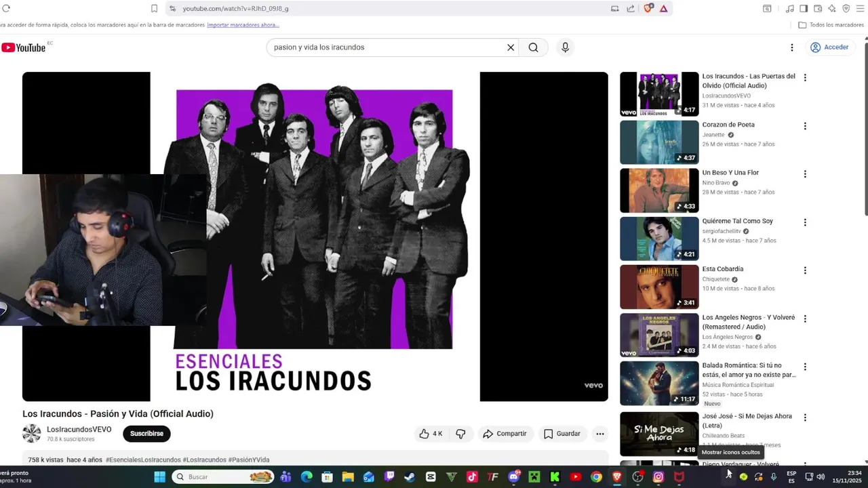Clear the YouTube search box text
868x488 pixels.
[511, 47]
